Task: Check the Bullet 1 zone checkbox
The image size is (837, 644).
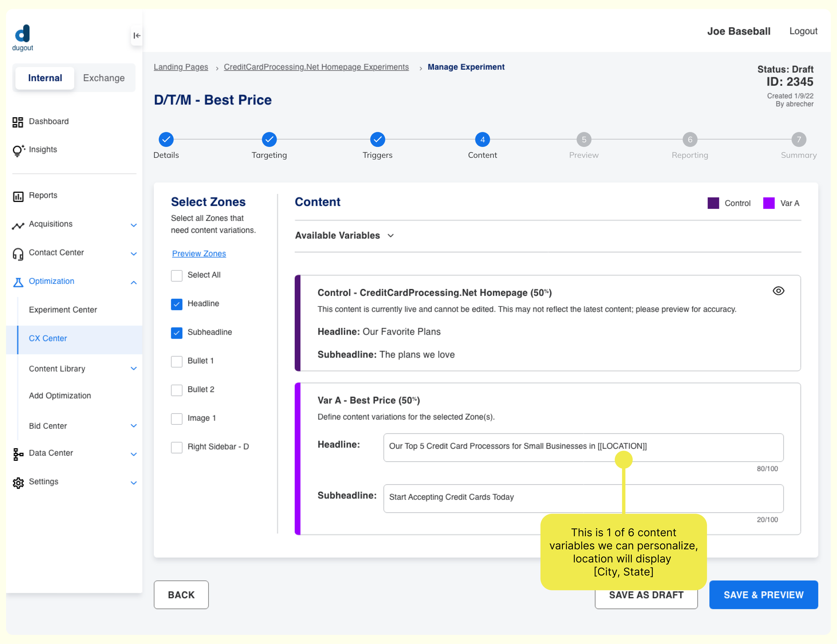Action: click(176, 361)
